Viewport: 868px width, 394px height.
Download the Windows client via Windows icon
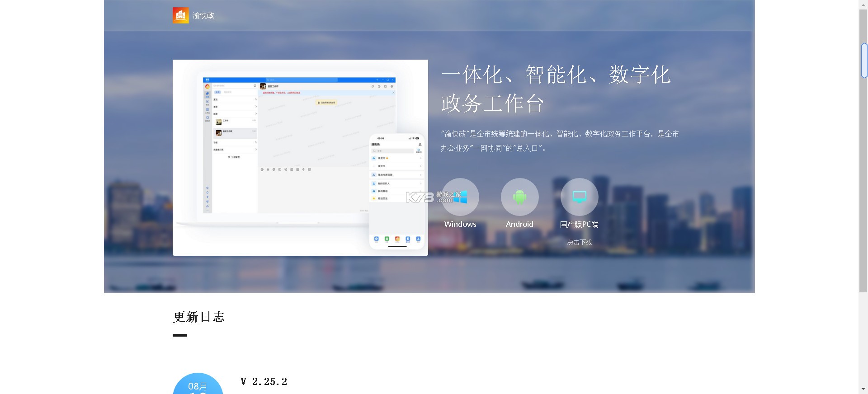point(460,197)
